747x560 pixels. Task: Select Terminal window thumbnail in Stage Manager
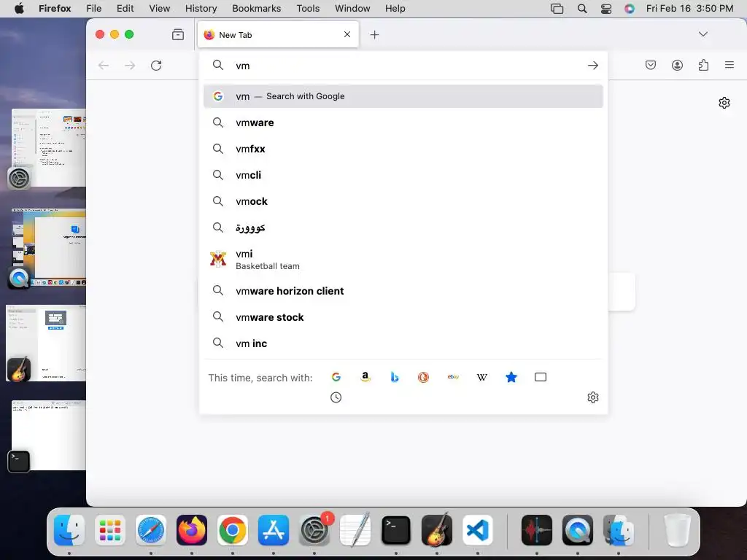click(x=49, y=435)
